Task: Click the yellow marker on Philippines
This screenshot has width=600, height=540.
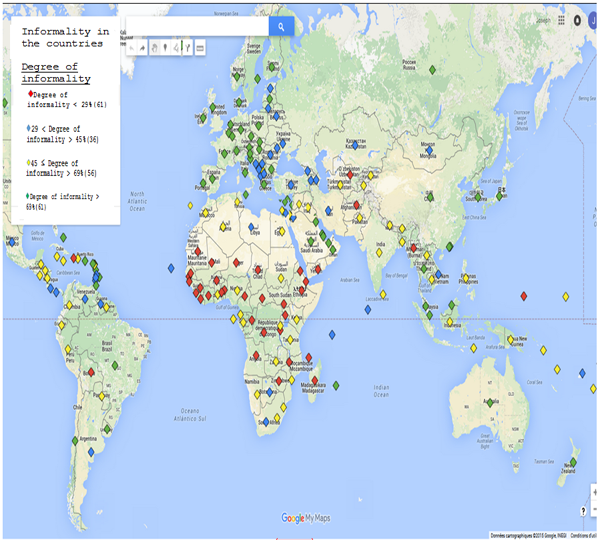Action: (x=466, y=278)
